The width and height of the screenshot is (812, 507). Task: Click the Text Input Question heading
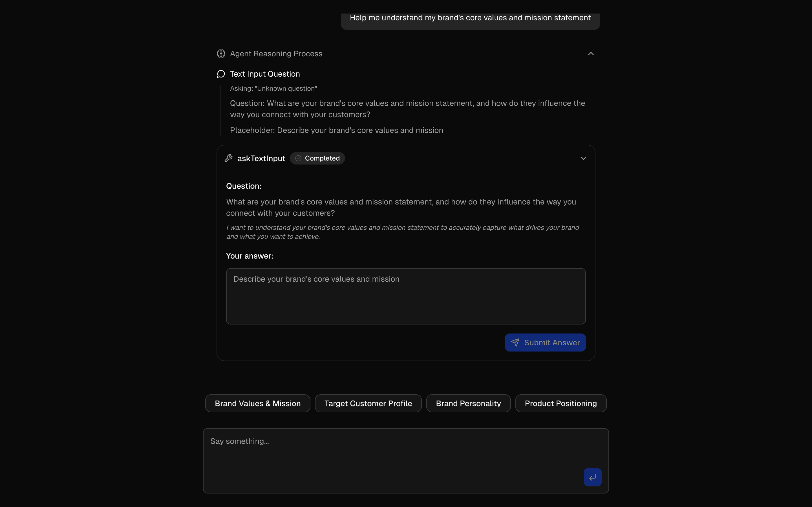point(265,74)
